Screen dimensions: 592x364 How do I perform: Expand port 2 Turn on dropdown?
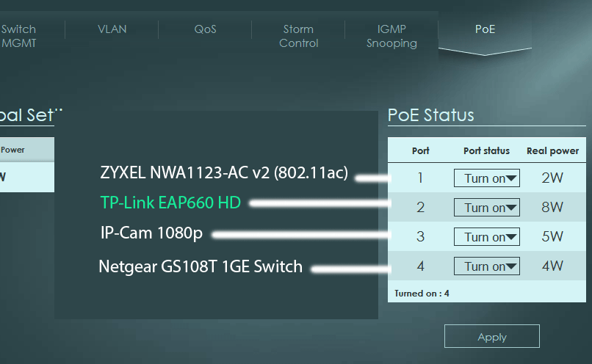pyautogui.click(x=486, y=208)
